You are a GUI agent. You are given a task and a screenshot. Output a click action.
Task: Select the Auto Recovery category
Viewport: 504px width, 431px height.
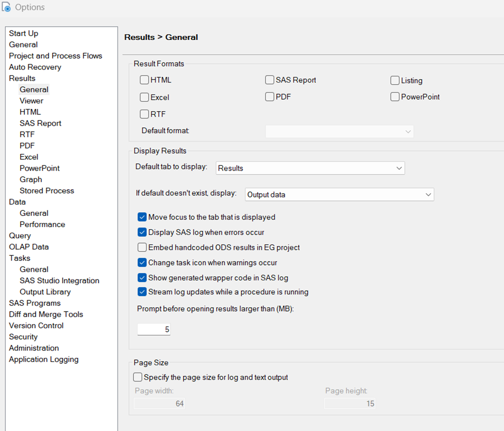pyautogui.click(x=35, y=67)
